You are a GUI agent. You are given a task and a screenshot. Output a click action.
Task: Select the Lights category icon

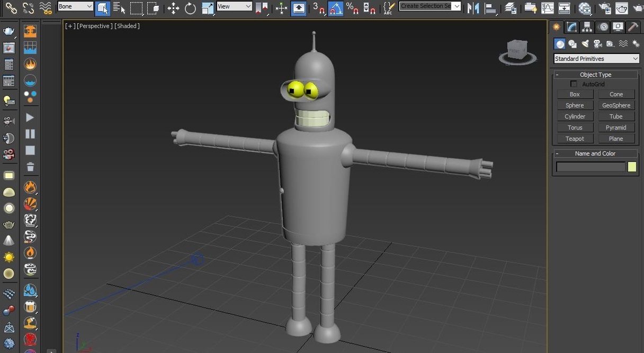tap(585, 44)
